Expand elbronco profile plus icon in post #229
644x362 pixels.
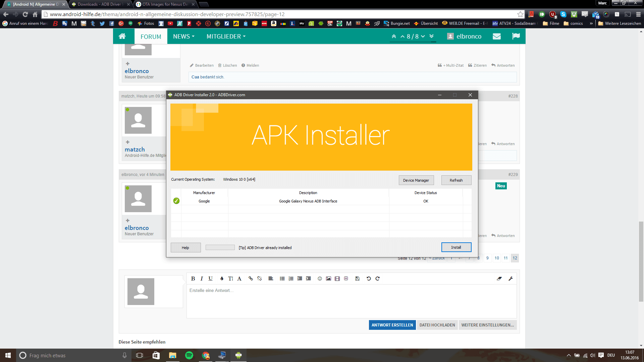coord(127,221)
